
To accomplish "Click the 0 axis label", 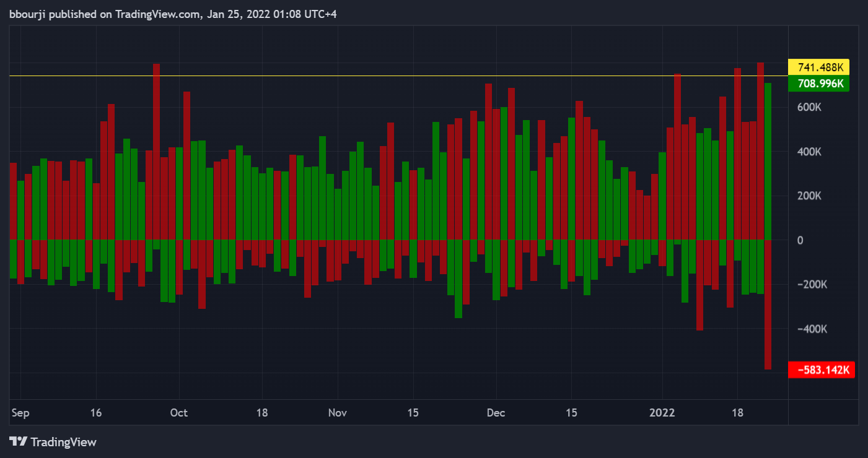I will pos(800,240).
